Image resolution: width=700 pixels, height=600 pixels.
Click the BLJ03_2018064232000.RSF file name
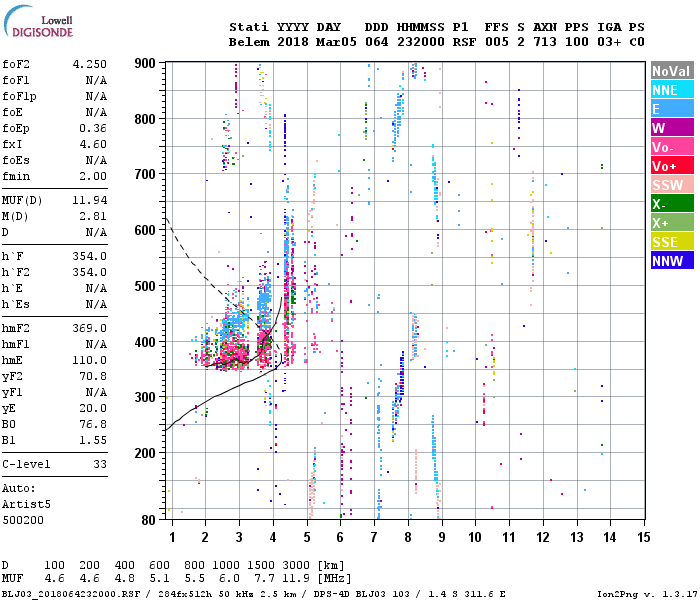tap(71, 594)
